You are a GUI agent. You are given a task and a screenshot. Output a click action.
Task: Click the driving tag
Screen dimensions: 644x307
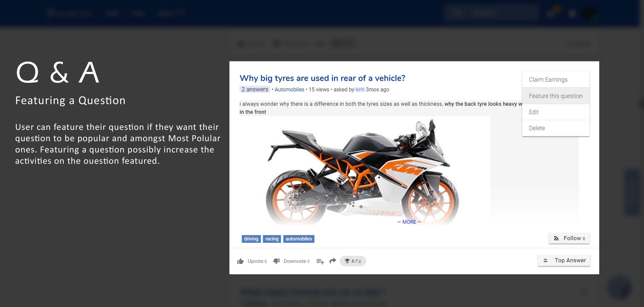[251, 239]
